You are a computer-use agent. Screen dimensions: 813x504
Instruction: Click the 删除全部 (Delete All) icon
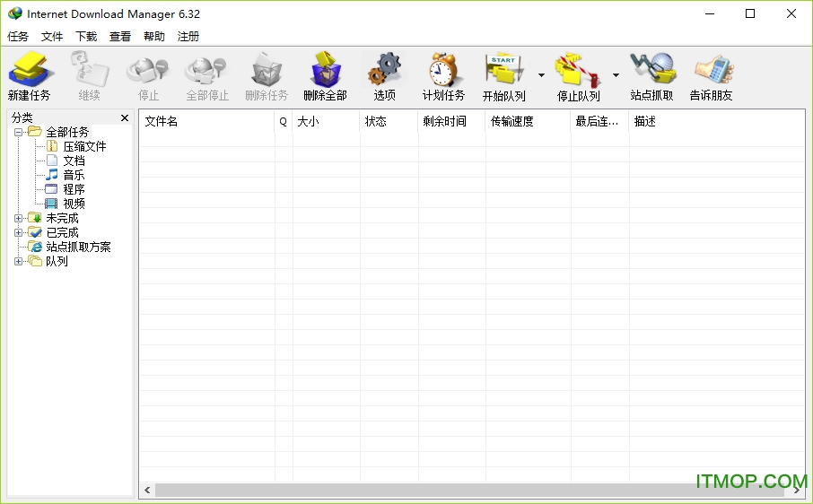click(325, 75)
